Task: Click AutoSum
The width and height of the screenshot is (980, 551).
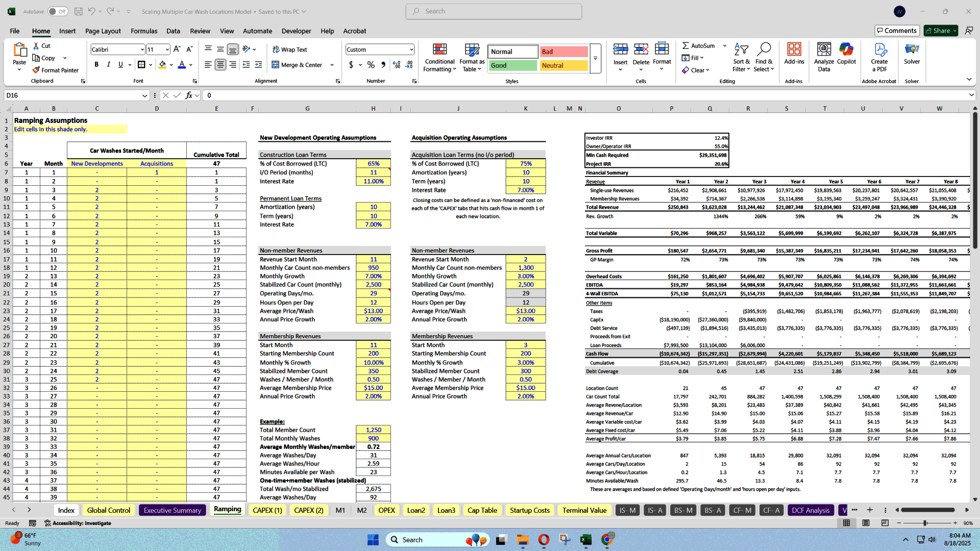Action: [x=698, y=45]
